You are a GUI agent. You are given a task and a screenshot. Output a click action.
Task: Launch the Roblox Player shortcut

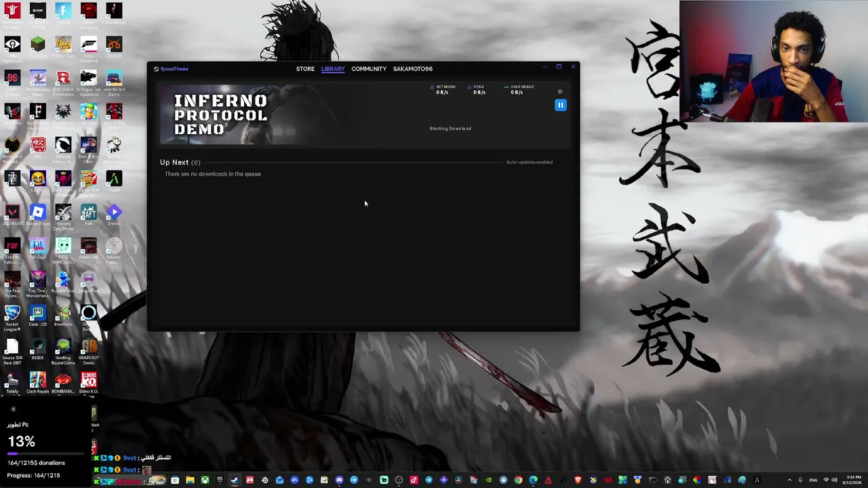[38, 216]
